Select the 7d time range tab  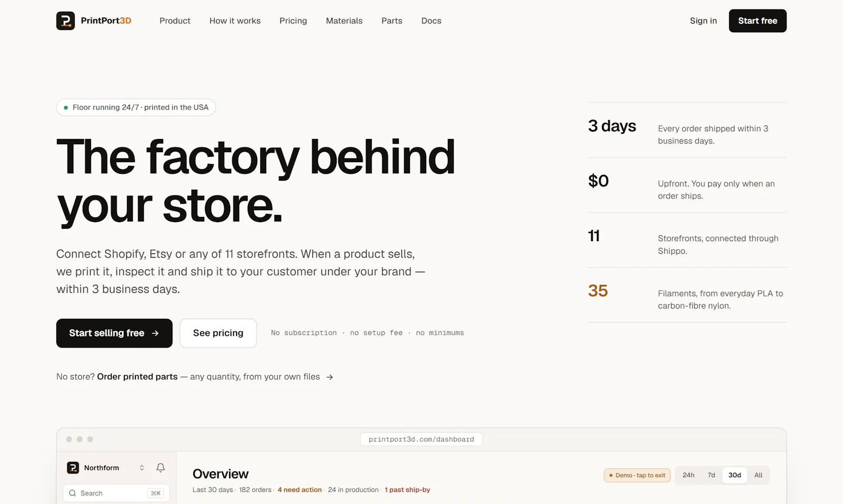711,475
